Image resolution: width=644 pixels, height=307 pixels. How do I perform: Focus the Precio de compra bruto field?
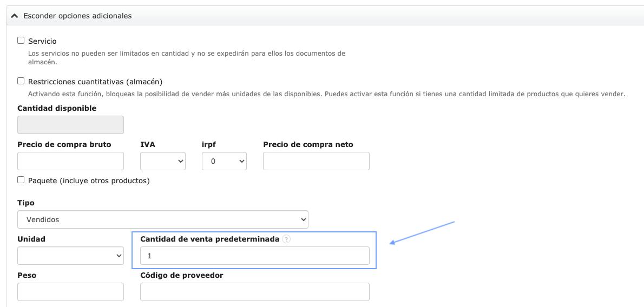pyautogui.click(x=70, y=161)
